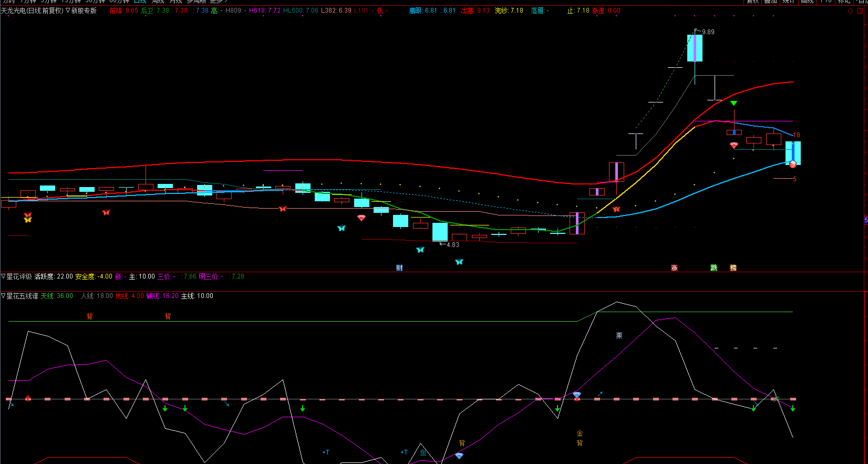This screenshot has width=868, height=464.
Task: Click the blue 财 finance badge
Action: click(x=399, y=268)
